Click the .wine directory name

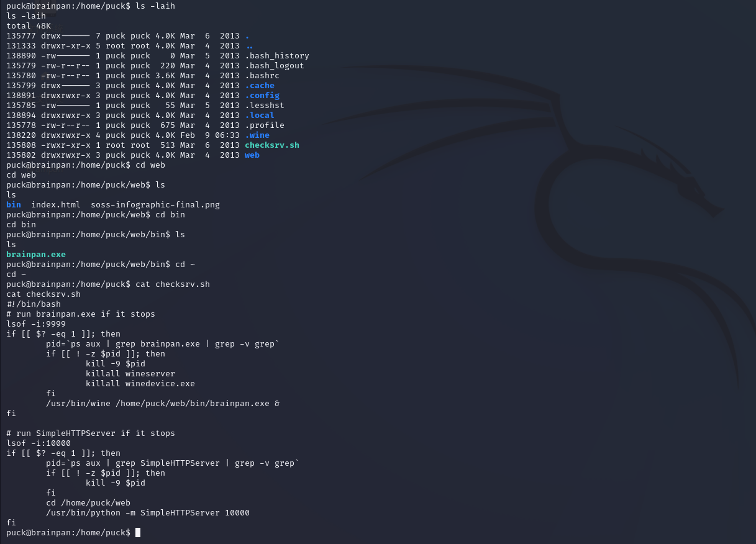[x=257, y=135]
